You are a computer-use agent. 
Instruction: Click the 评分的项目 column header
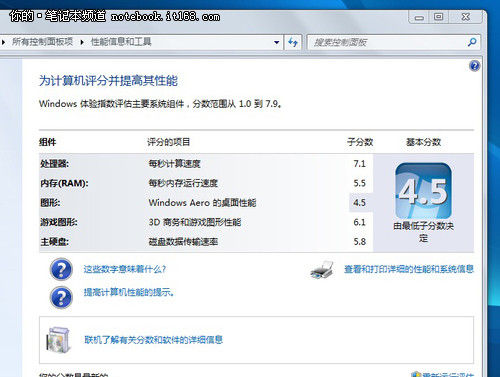click(169, 142)
